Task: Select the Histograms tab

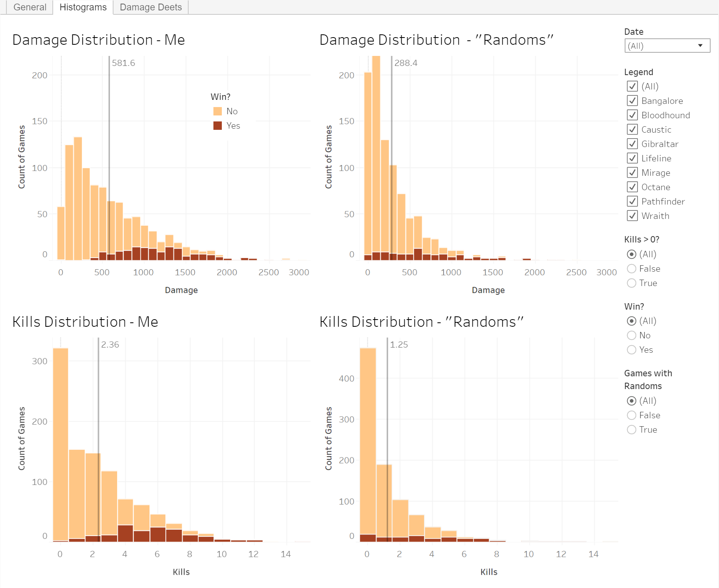Action: [x=83, y=7]
